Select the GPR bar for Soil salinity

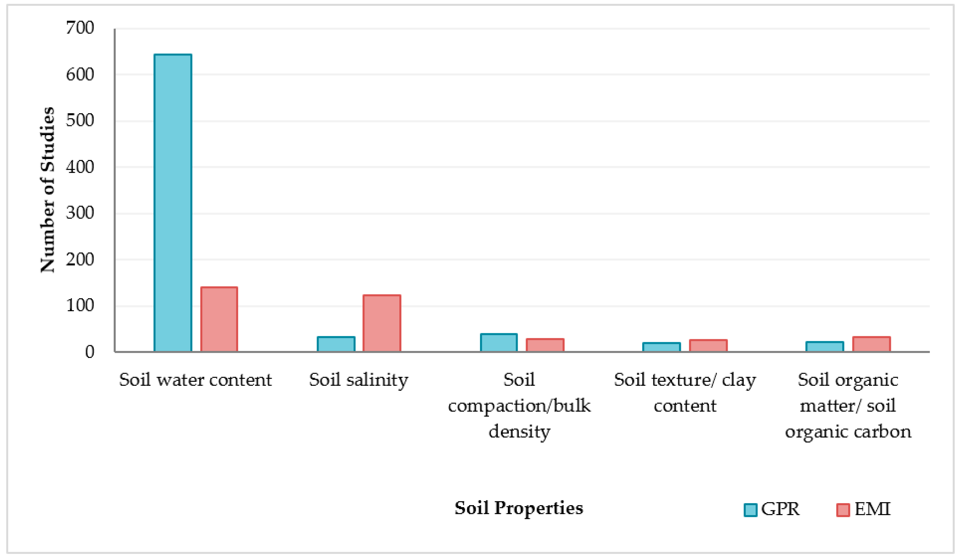coord(336,344)
